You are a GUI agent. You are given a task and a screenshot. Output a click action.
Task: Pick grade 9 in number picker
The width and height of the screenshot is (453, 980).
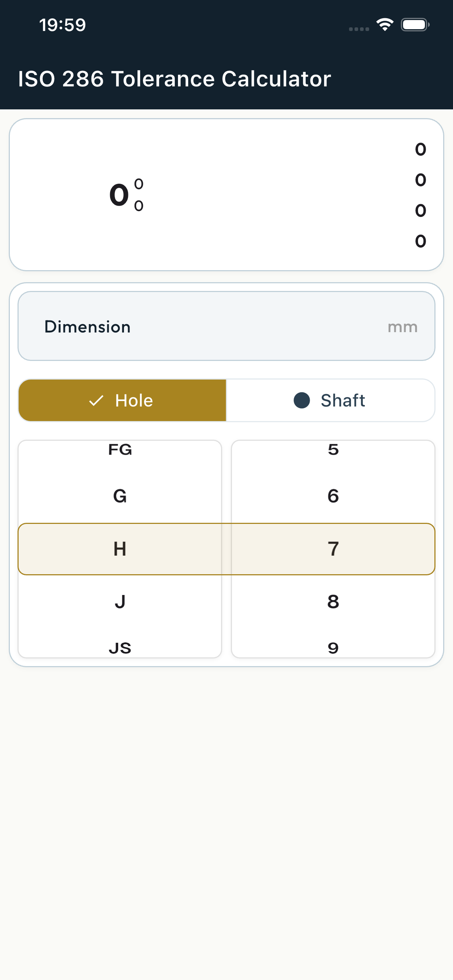click(x=333, y=648)
